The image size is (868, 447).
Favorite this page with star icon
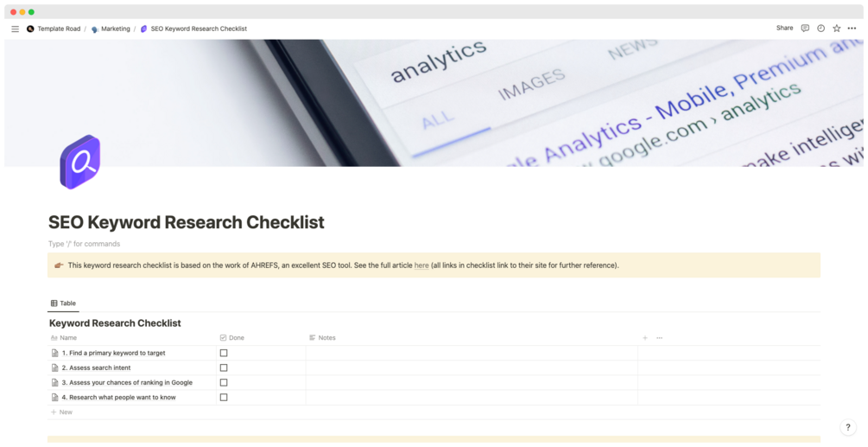(x=836, y=29)
